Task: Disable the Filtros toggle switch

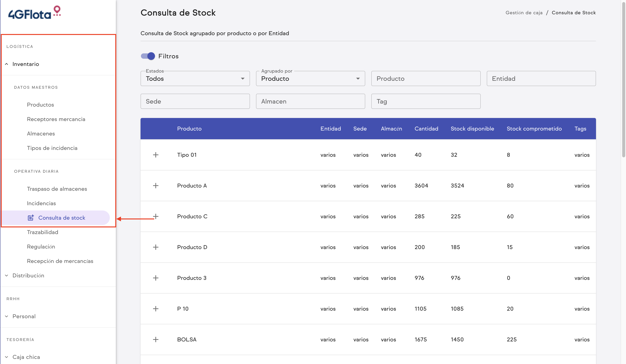Action: pos(147,56)
